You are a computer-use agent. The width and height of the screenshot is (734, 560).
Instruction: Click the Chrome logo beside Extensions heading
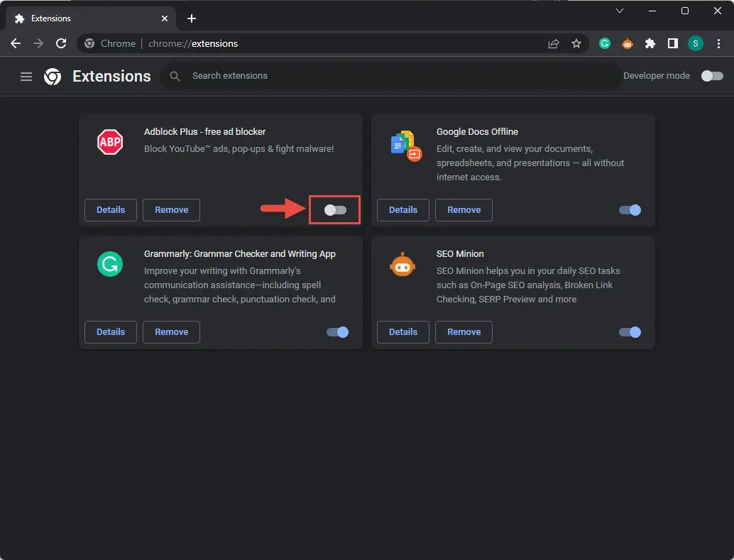pos(53,77)
